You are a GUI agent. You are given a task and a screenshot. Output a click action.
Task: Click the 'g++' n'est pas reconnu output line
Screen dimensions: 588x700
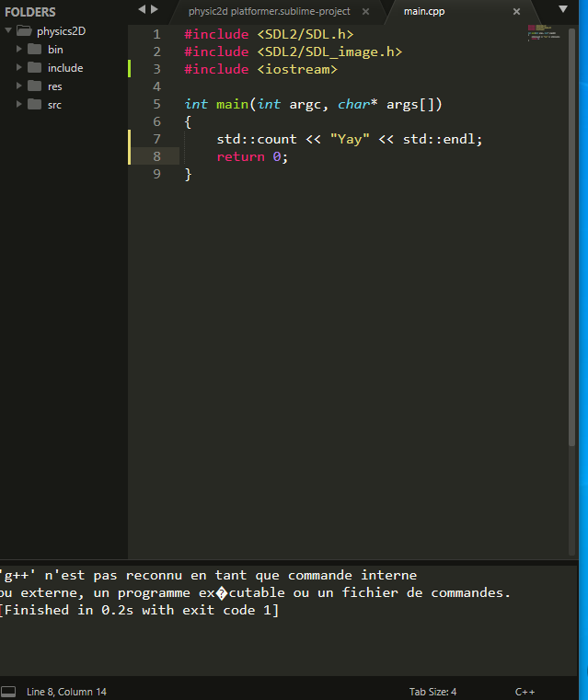(208, 576)
